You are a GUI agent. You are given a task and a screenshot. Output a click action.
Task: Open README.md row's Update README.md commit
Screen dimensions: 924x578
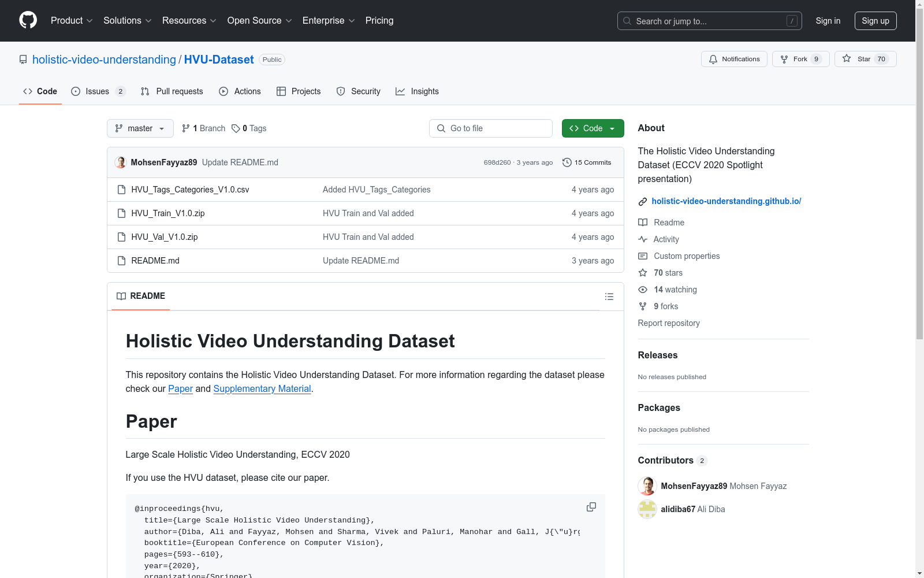tap(361, 261)
